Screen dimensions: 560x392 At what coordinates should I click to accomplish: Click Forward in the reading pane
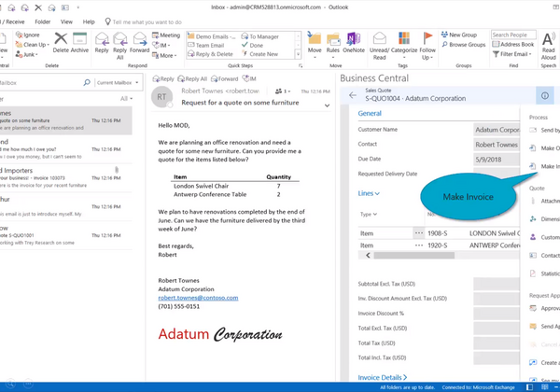tap(224, 79)
